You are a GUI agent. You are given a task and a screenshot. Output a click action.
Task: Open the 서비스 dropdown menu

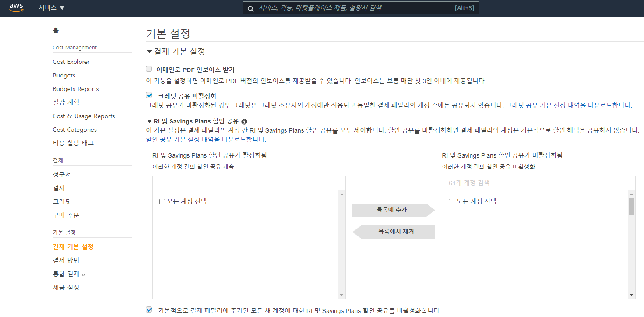51,8
